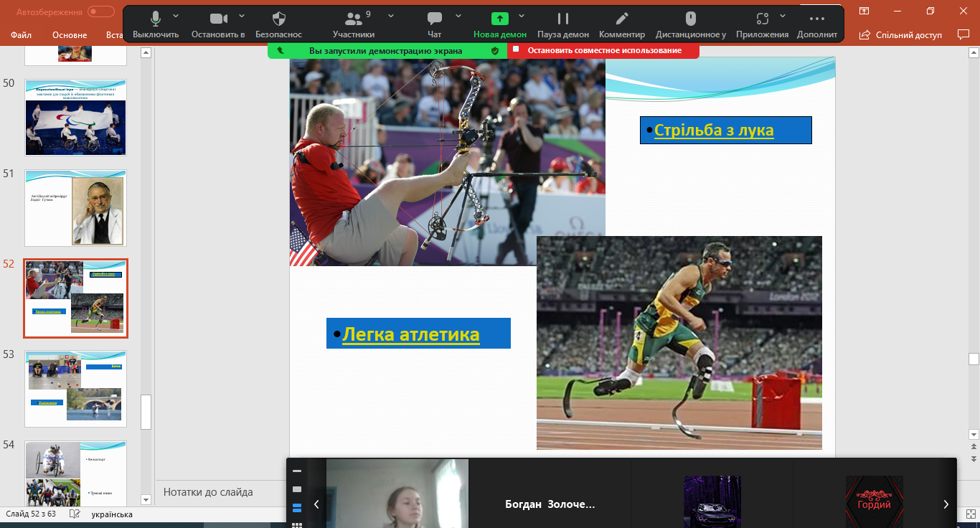Open Дистанционное управление mouse icon
Viewport: 980px width, 528px height.
[691, 19]
